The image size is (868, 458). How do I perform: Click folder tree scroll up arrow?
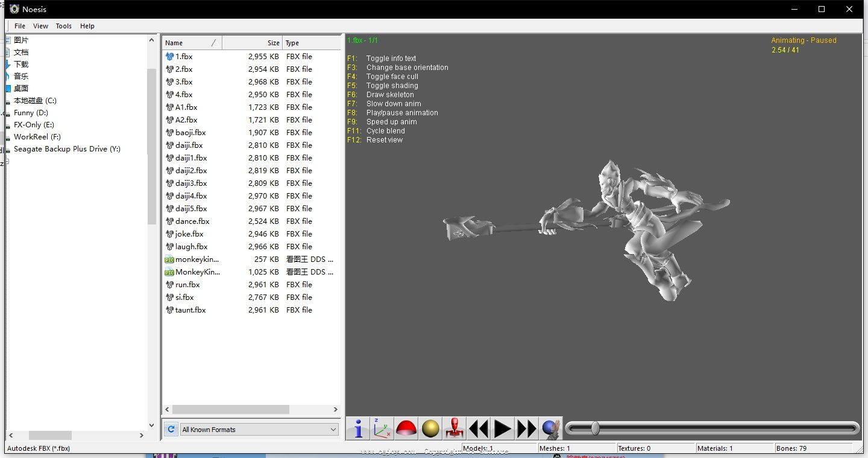coord(151,40)
